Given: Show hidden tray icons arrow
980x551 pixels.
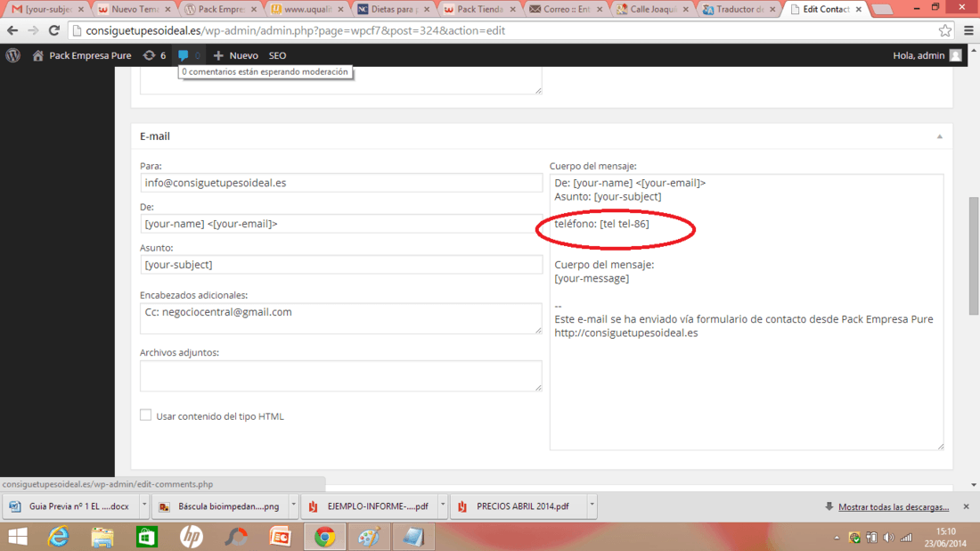Looking at the screenshot, I should point(837,538).
